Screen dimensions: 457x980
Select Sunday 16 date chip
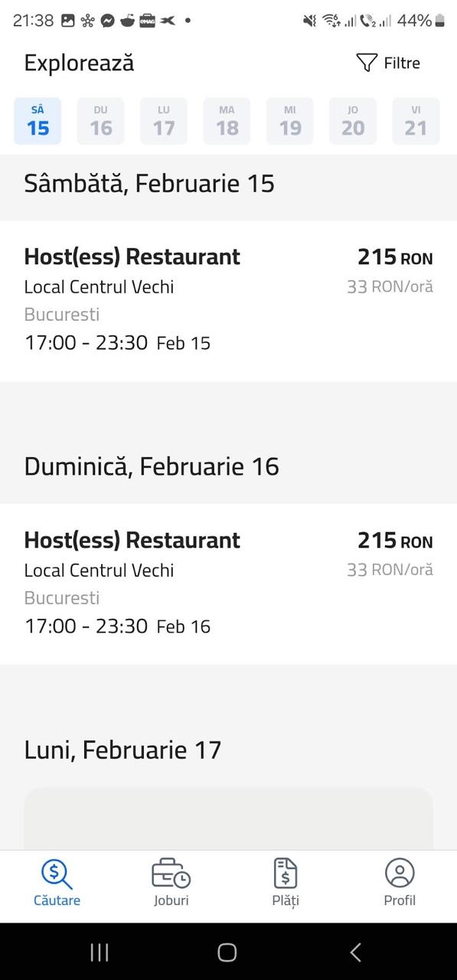(101, 121)
